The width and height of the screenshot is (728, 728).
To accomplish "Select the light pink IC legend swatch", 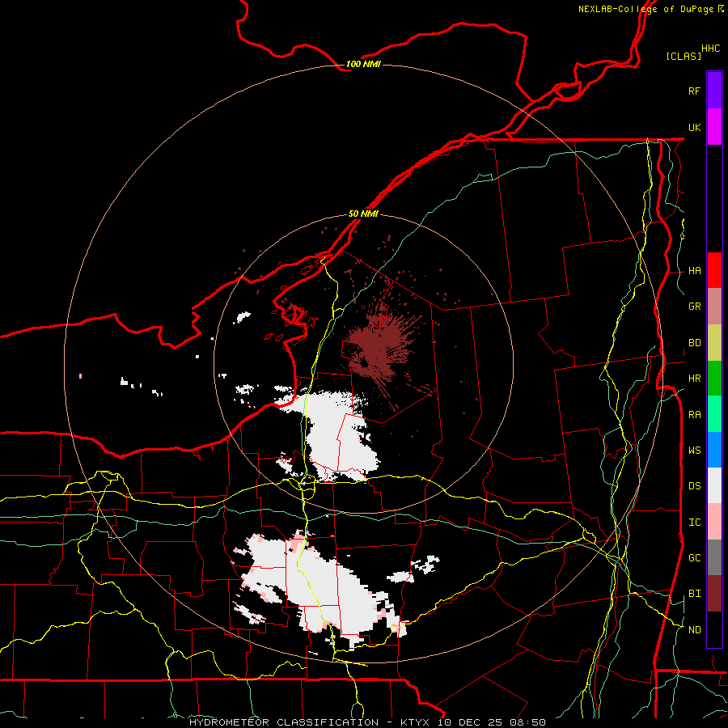I will tap(714, 522).
